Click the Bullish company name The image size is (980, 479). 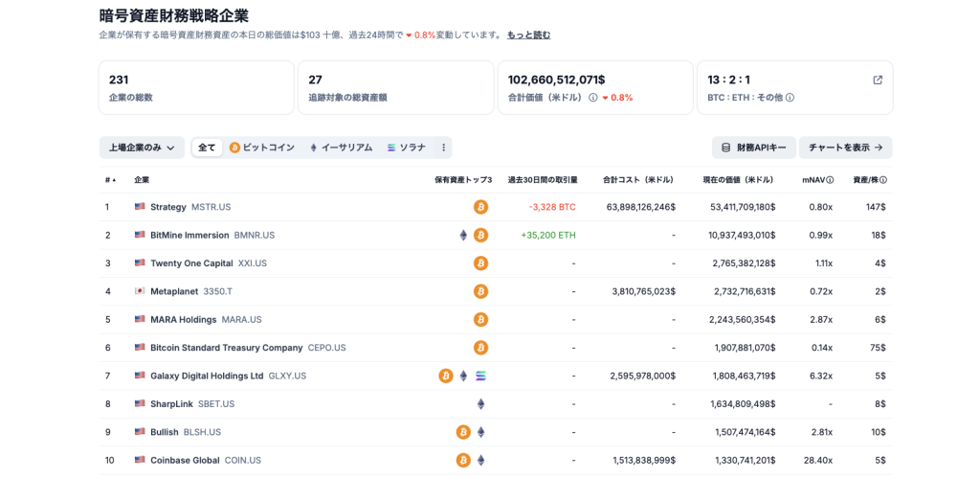click(x=165, y=432)
